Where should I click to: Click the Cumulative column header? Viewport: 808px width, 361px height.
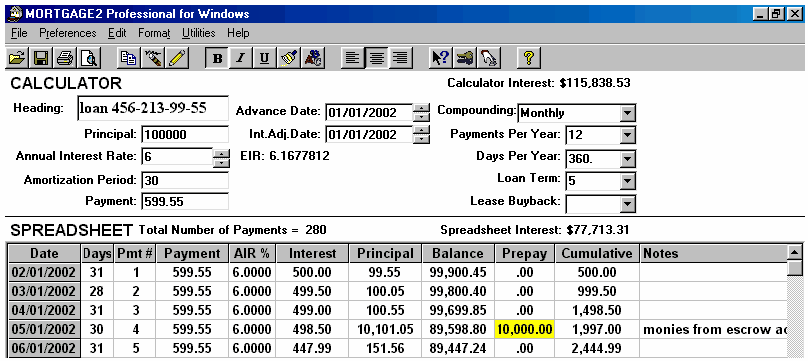pos(597,253)
